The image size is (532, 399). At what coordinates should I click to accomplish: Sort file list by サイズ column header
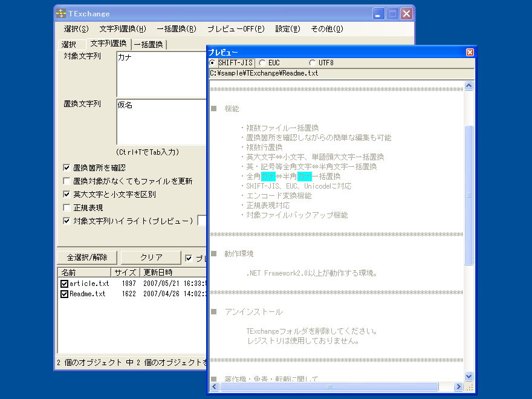(x=125, y=273)
